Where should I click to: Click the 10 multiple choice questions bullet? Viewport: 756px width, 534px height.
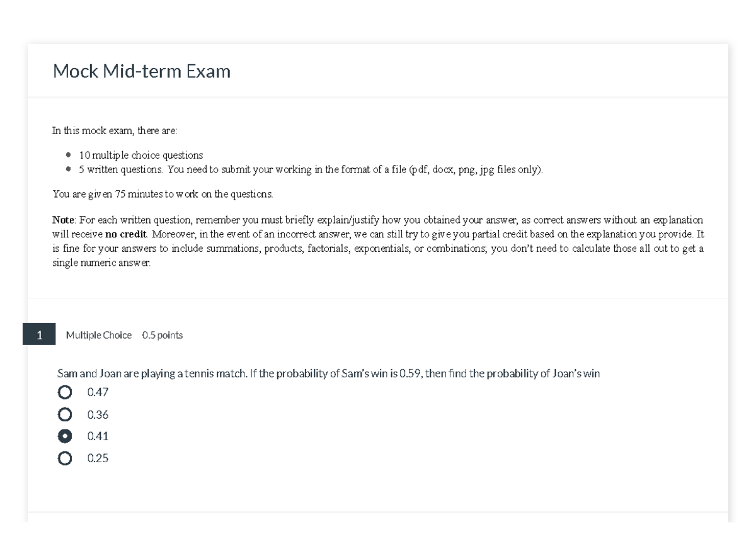pos(140,154)
